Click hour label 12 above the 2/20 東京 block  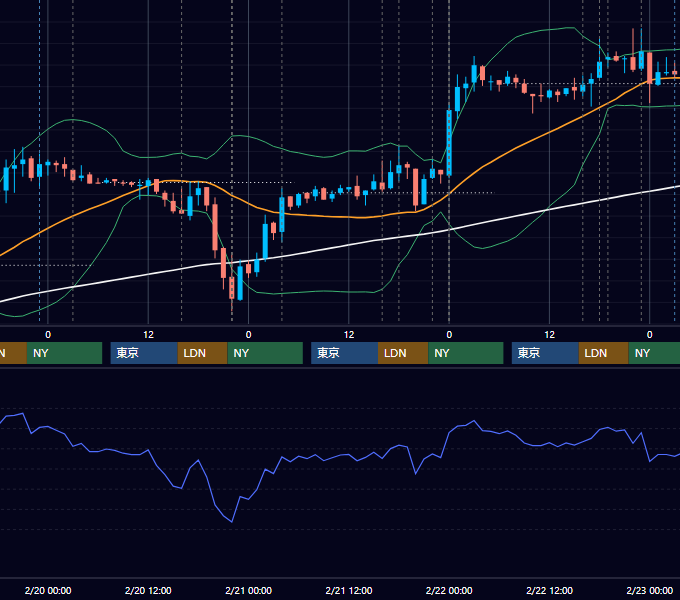tap(148, 335)
